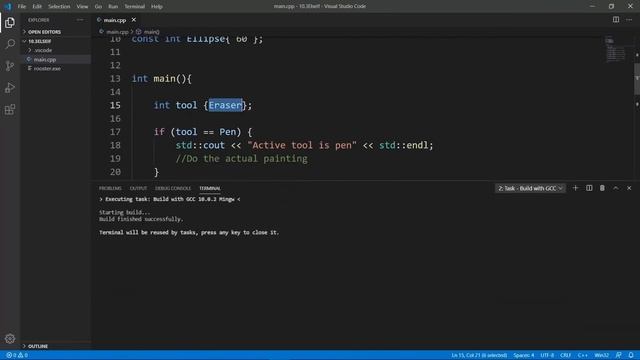Screen dimensions: 640x360
Task: Open the Terminal menu
Action: click(x=135, y=7)
